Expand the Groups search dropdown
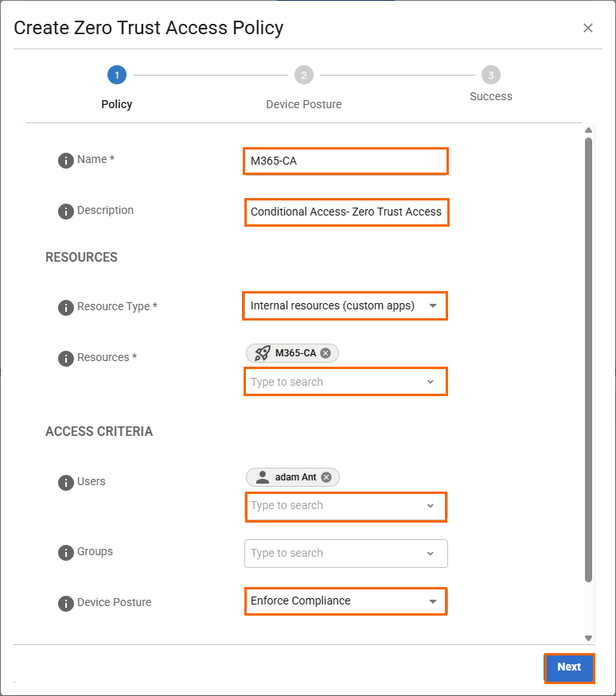 tap(430, 554)
